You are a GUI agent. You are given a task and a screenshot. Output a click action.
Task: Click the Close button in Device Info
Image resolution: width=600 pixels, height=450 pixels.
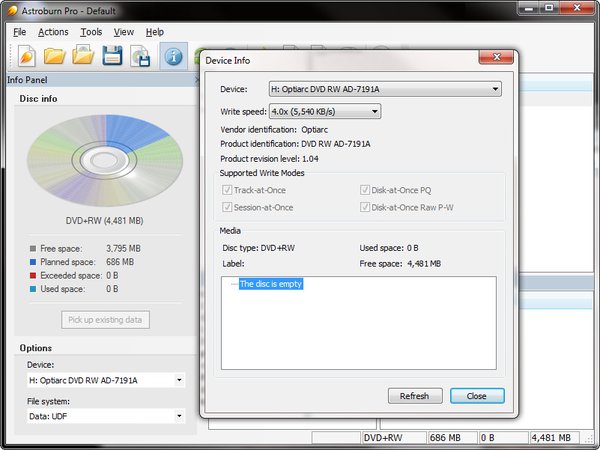point(477,396)
